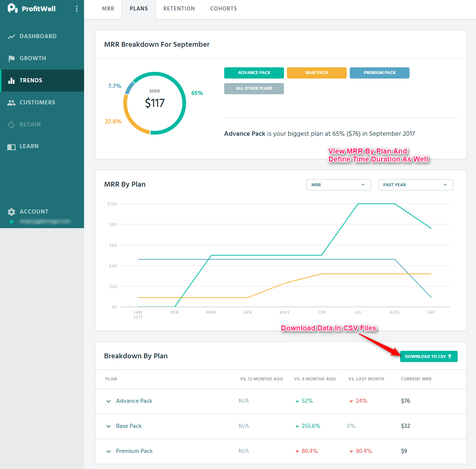Toggle the Advance Pack plan filter
The height and width of the screenshot is (469, 476).
pyautogui.click(x=254, y=73)
